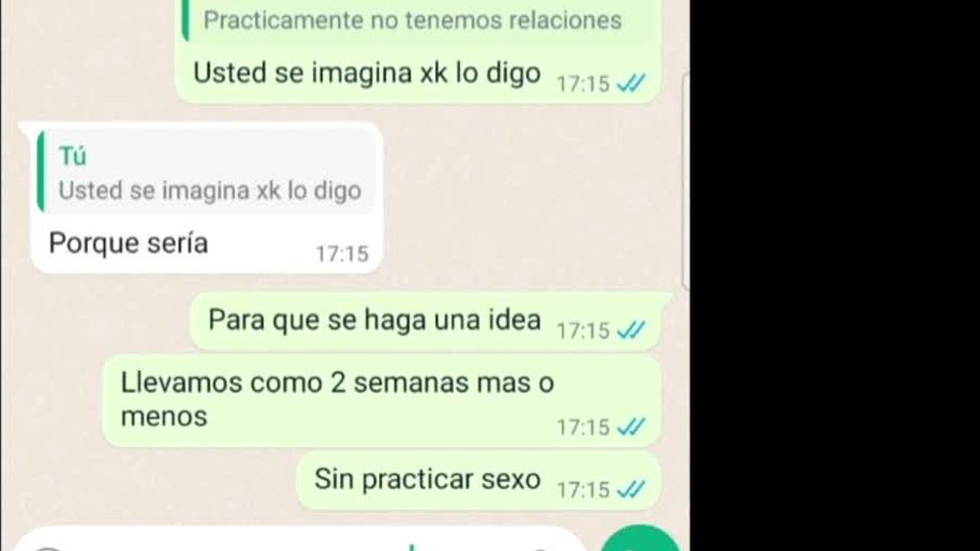Click the chat scrollbar on right edge
The height and width of the screenshot is (551, 980).
(685, 181)
